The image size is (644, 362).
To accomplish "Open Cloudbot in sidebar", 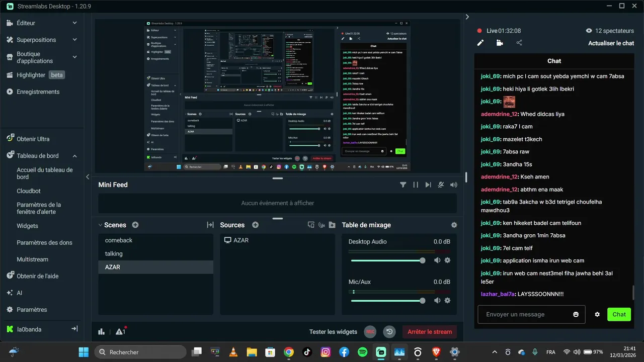I will (x=29, y=191).
